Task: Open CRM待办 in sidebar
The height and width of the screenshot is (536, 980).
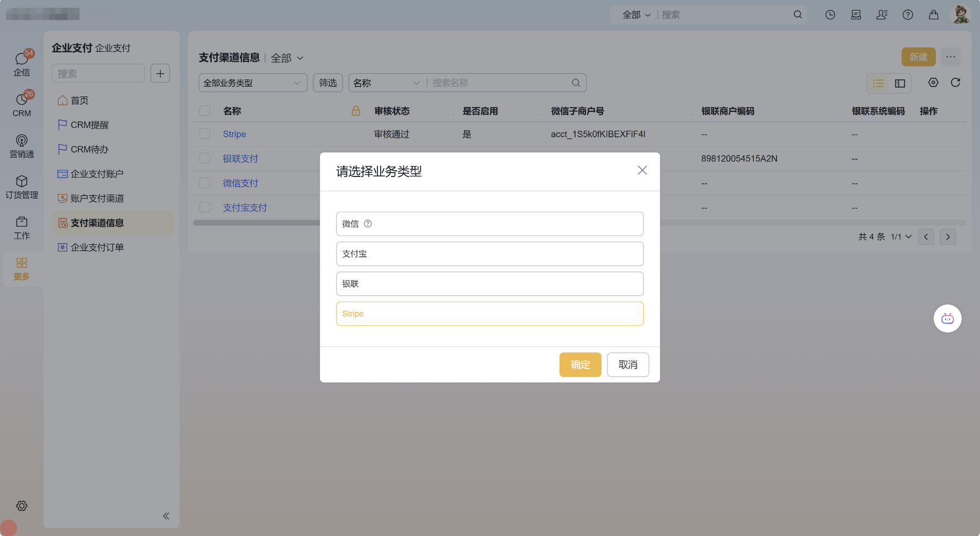Action: point(113,149)
